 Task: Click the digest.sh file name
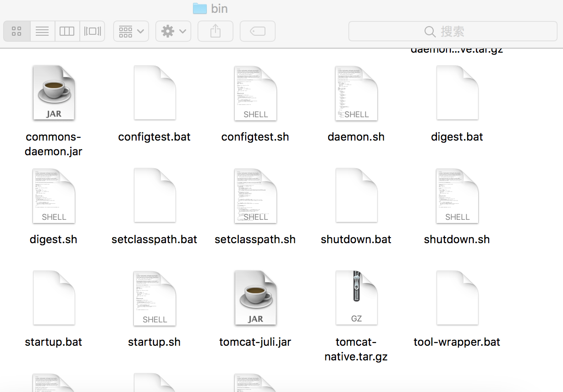click(x=54, y=240)
